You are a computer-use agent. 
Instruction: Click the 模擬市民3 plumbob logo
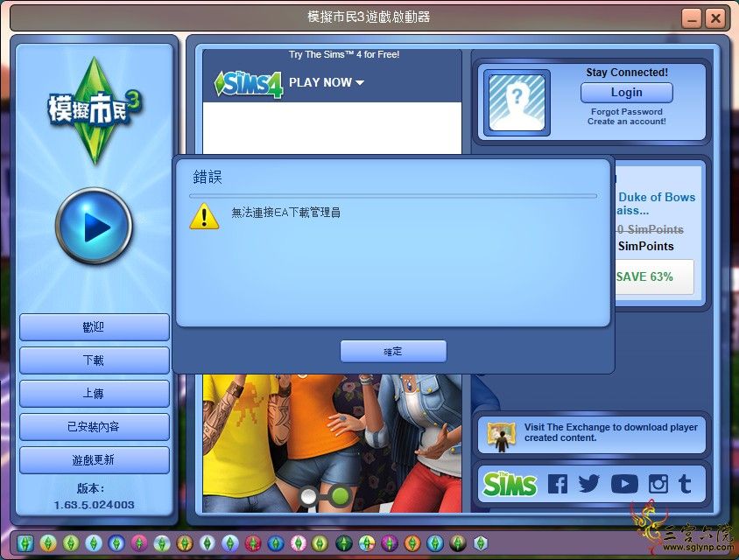tap(95, 111)
